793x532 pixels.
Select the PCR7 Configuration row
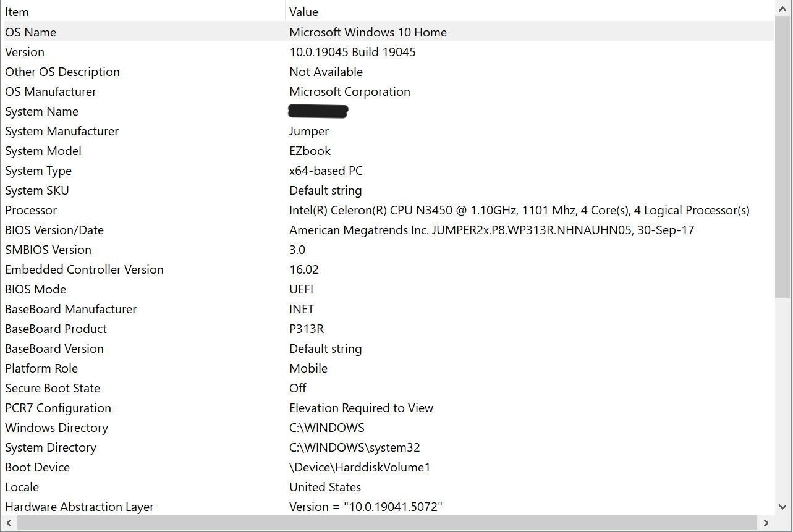pos(387,408)
